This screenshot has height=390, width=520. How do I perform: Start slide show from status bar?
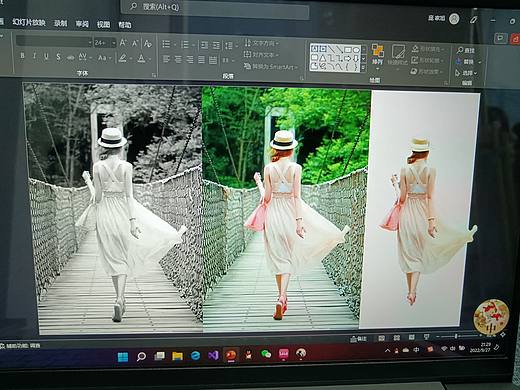(x=426, y=337)
